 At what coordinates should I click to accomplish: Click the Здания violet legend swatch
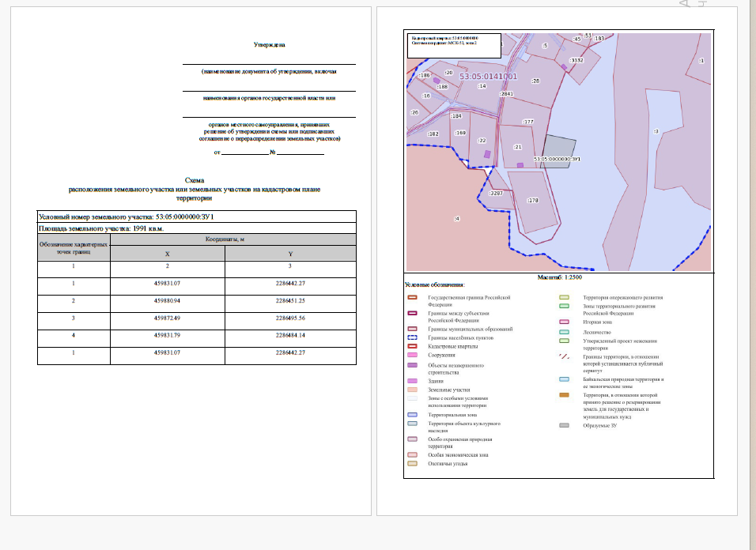(x=412, y=381)
